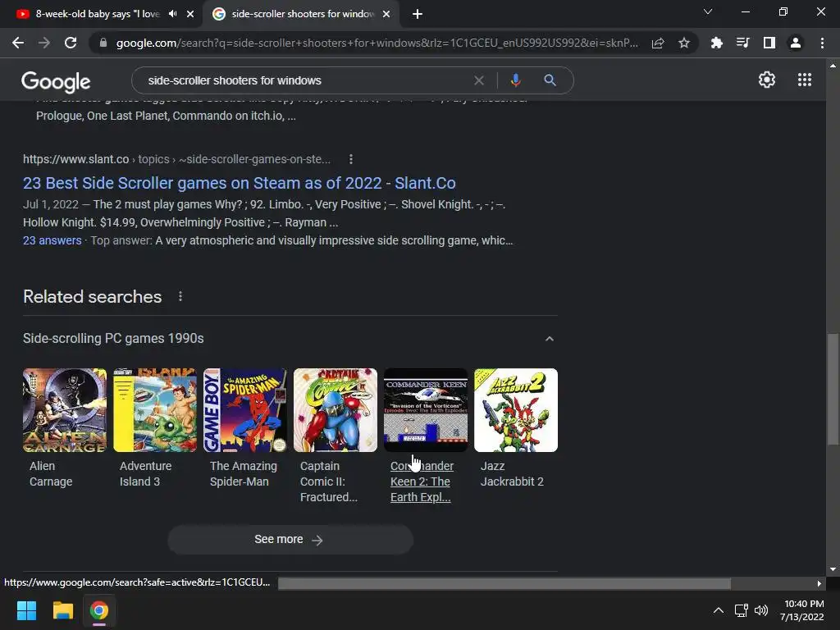
Task: Open Captain Comic II: Fractured text link
Action: click(x=328, y=482)
